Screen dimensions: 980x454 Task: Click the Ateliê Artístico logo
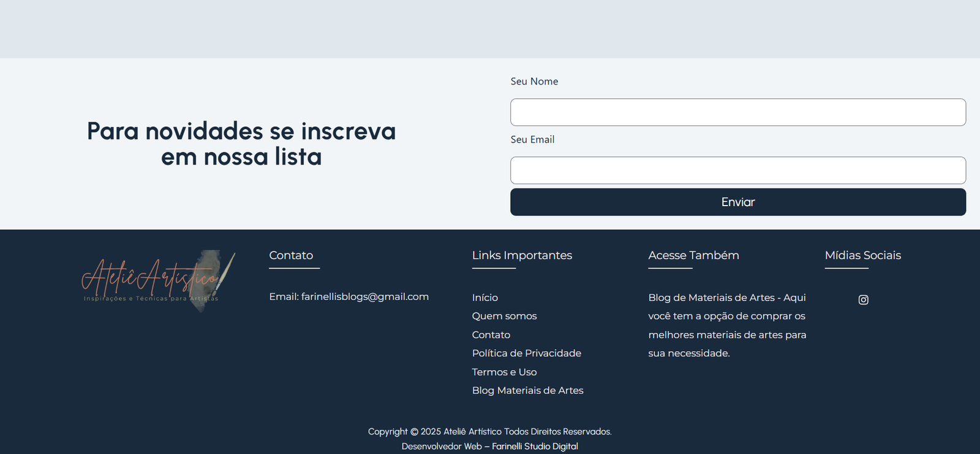point(158,281)
